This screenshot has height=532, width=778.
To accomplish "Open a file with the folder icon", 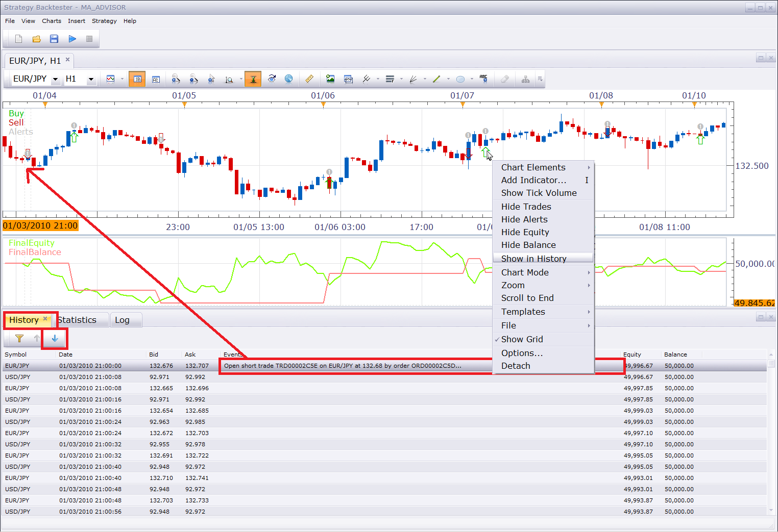I will 36,39.
